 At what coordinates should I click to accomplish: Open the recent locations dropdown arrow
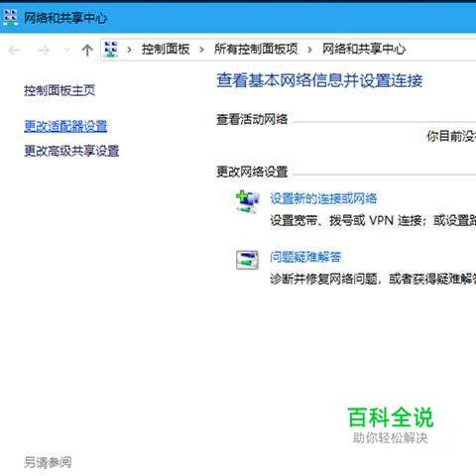point(67,51)
